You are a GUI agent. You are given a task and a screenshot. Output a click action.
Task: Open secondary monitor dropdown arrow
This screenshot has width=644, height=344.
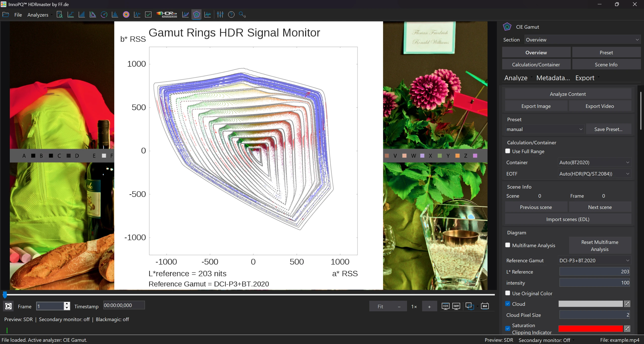[x=477, y=306]
